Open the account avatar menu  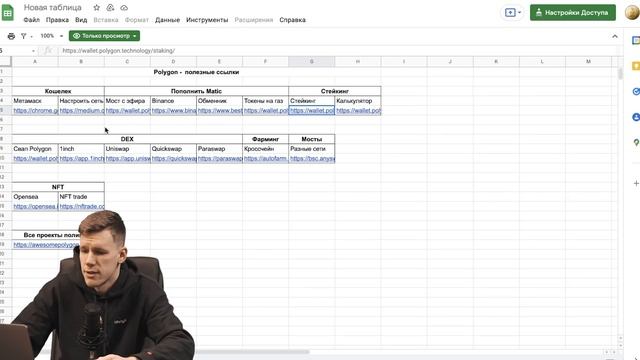coord(633,12)
